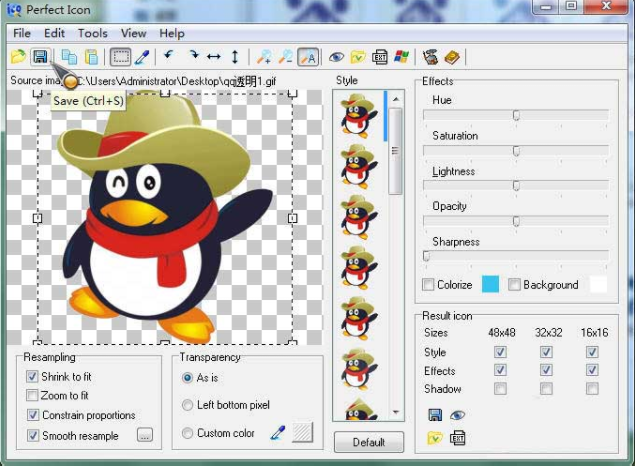Enable the Zoom to fit checkbox
635x467 pixels.
pos(33,396)
